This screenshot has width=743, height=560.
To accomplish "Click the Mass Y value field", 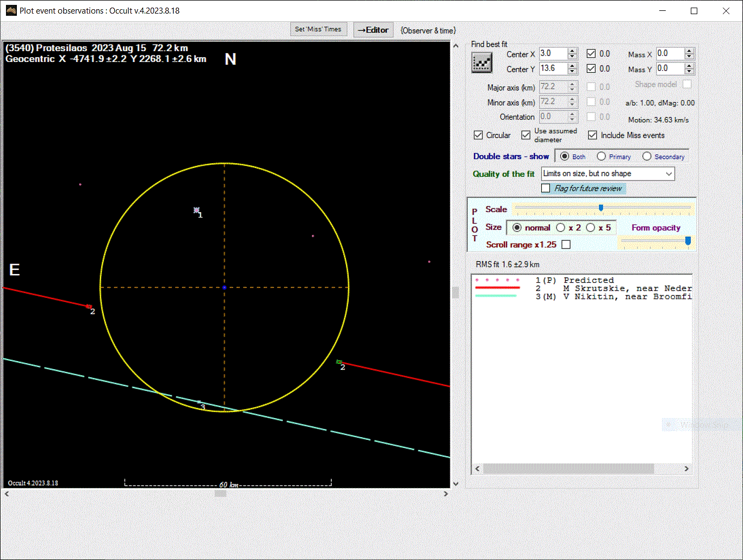I will click(x=670, y=69).
